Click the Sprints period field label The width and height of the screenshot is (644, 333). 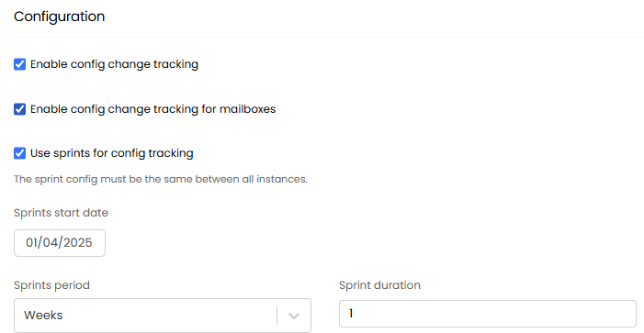point(51,285)
